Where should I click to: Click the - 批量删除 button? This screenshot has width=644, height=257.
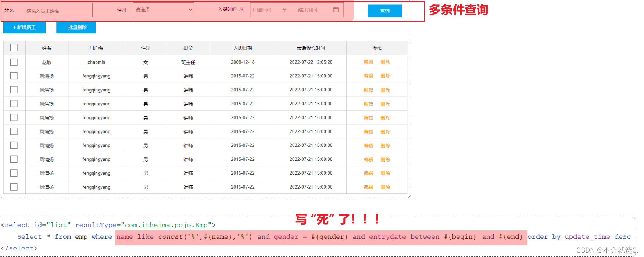[76, 28]
